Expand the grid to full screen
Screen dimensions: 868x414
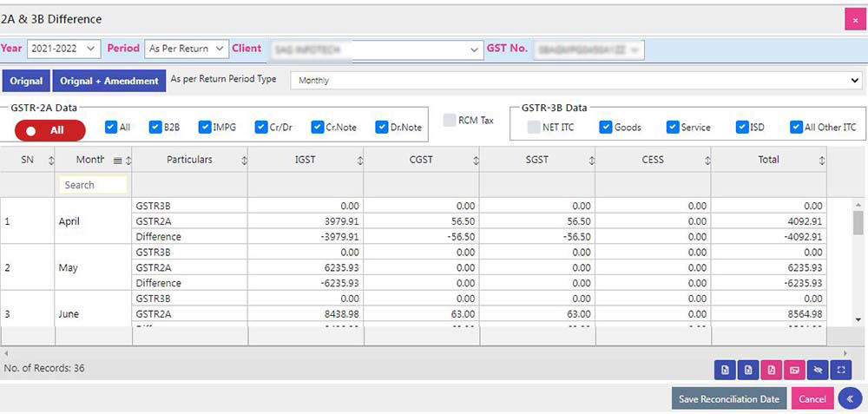(840, 371)
